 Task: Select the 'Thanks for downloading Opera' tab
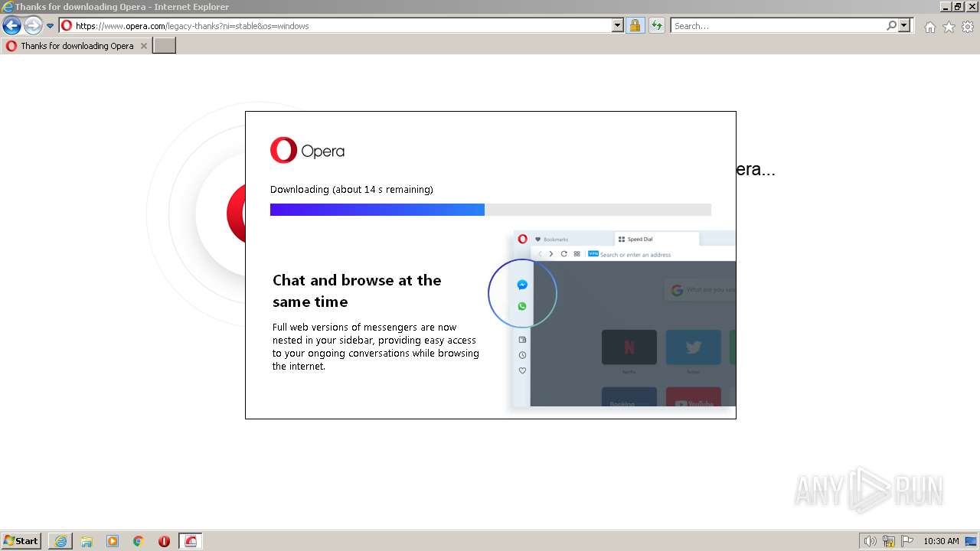77,46
